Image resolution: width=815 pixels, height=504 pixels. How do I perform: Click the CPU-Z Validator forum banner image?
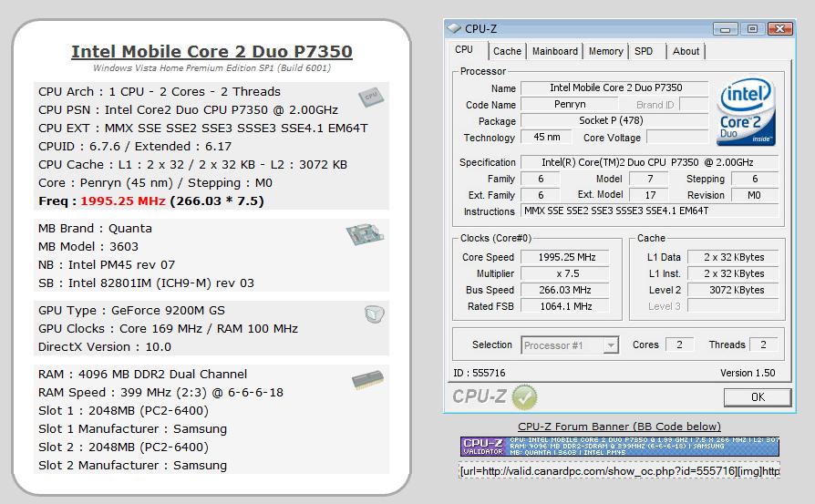620,447
